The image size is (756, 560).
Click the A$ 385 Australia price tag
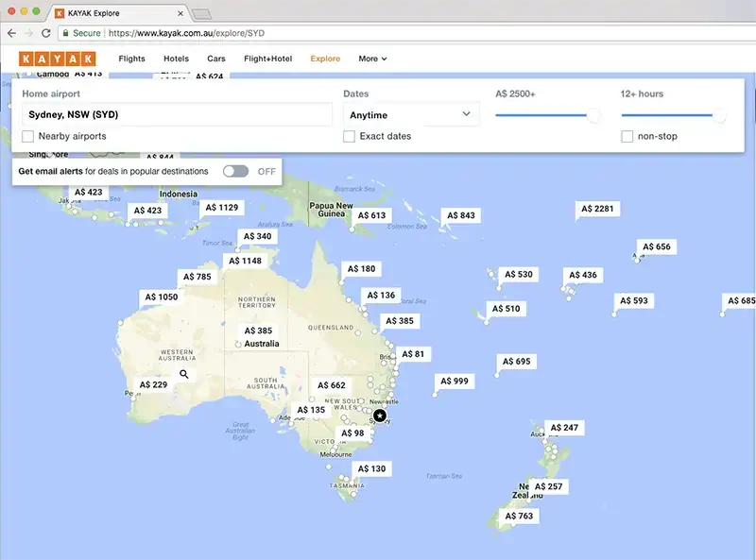(258, 331)
